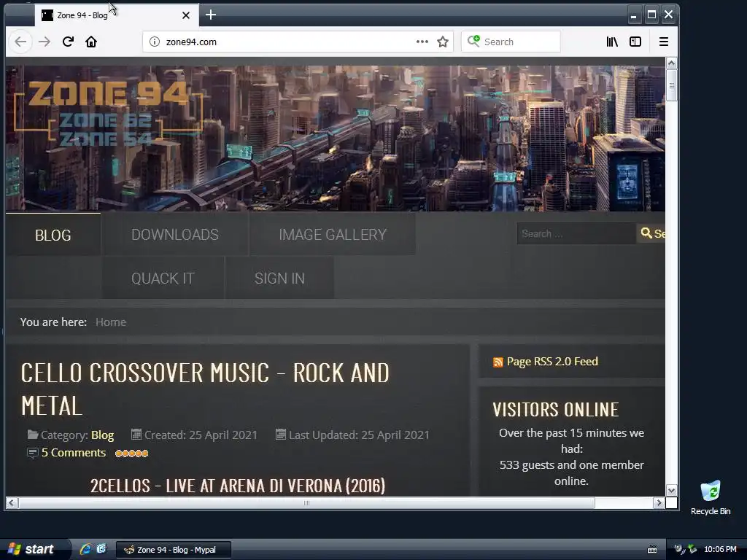Click the browser forward arrow

44,42
